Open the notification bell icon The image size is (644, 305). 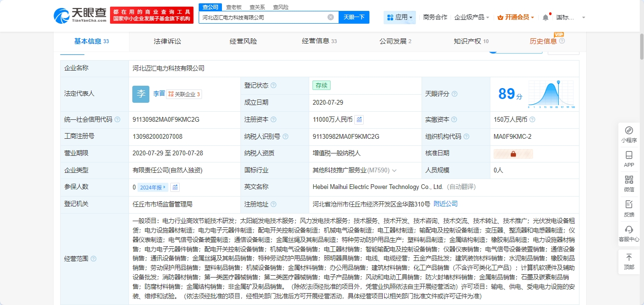coord(545,18)
